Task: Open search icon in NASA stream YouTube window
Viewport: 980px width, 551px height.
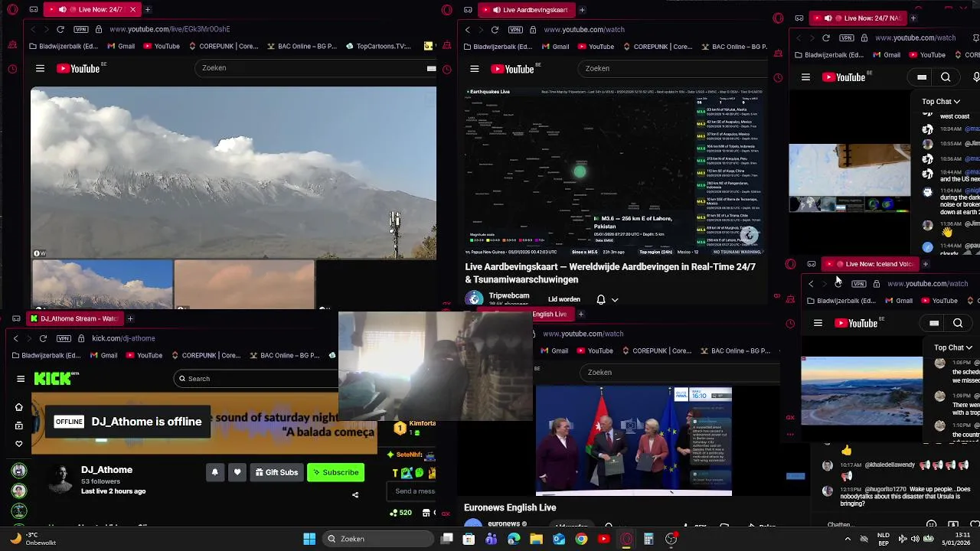Action: pyautogui.click(x=946, y=77)
